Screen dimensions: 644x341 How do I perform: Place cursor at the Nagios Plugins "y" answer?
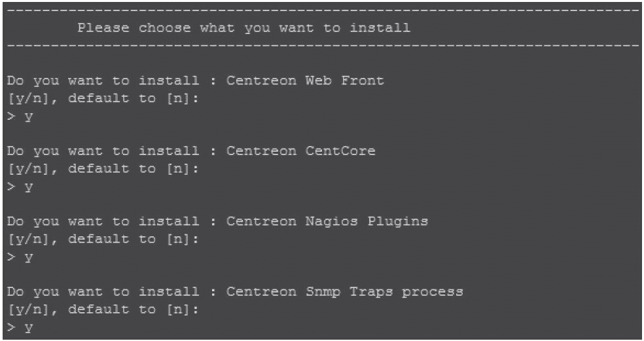click(x=28, y=257)
